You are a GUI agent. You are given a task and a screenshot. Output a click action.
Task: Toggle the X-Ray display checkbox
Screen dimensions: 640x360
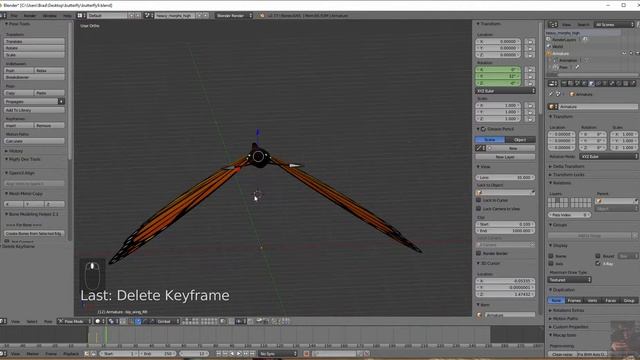(598, 264)
